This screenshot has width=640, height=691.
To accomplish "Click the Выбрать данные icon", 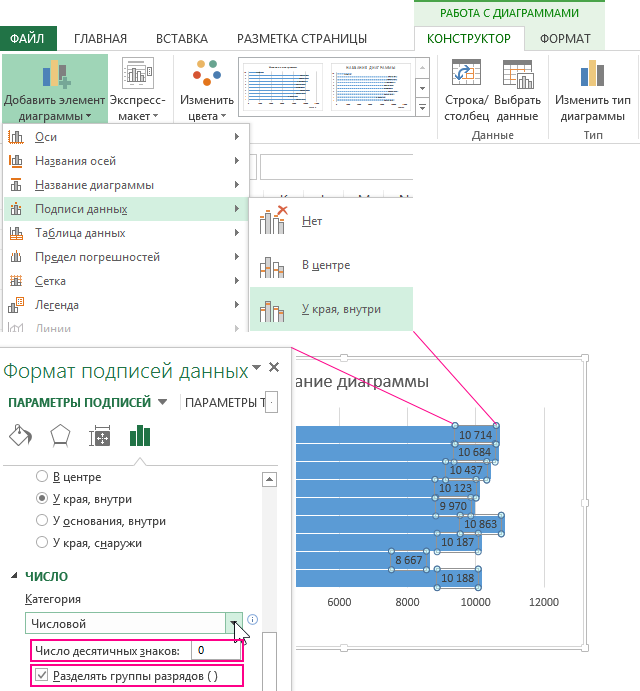I will [517, 76].
